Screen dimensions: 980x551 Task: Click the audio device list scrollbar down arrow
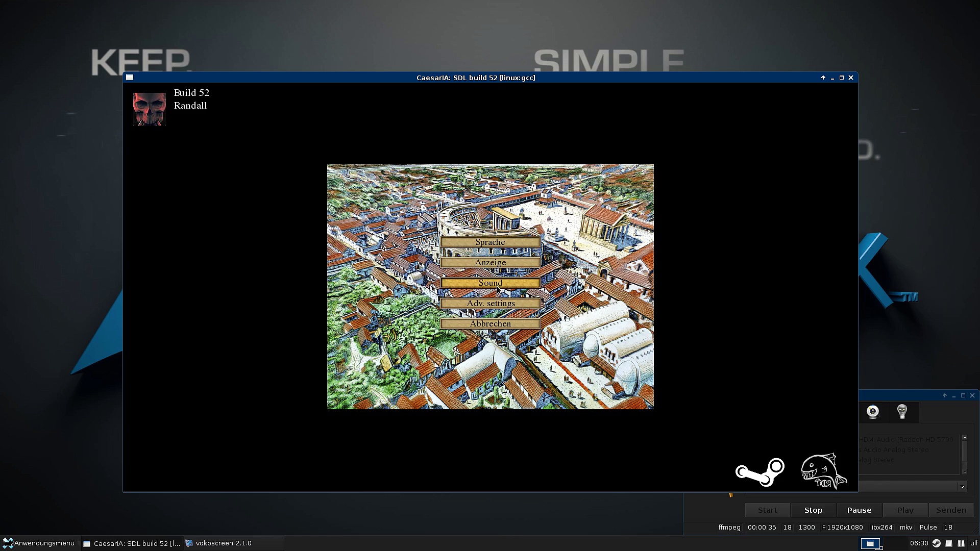pyautogui.click(x=965, y=472)
